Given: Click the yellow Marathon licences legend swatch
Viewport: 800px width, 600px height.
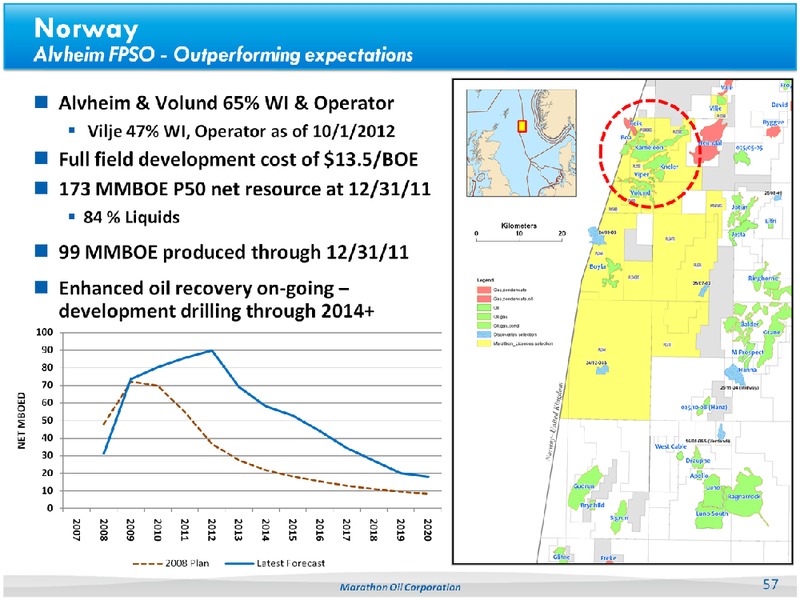Looking at the screenshot, I should click(484, 344).
